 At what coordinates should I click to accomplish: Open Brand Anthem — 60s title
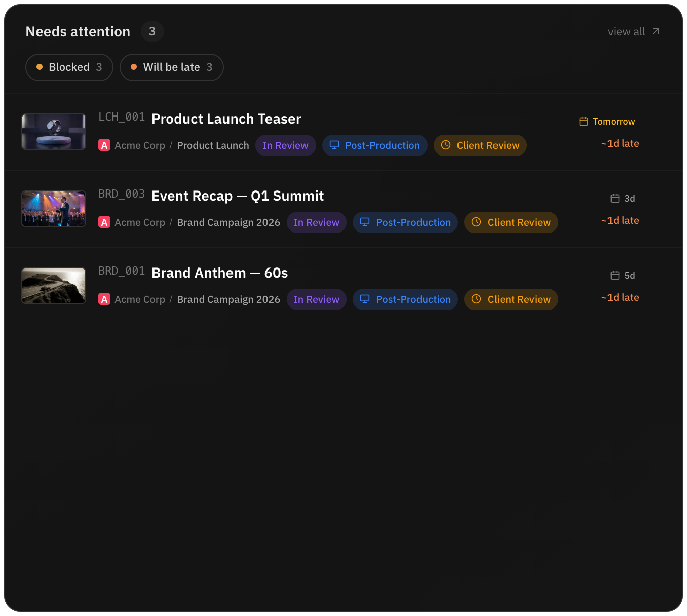click(220, 273)
